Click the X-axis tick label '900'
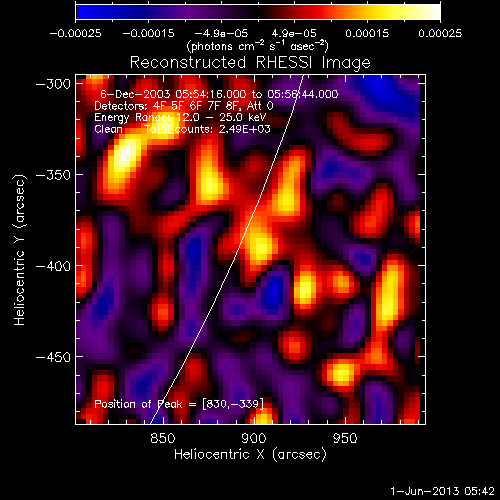Viewport: 500px width, 500px height. (x=254, y=438)
